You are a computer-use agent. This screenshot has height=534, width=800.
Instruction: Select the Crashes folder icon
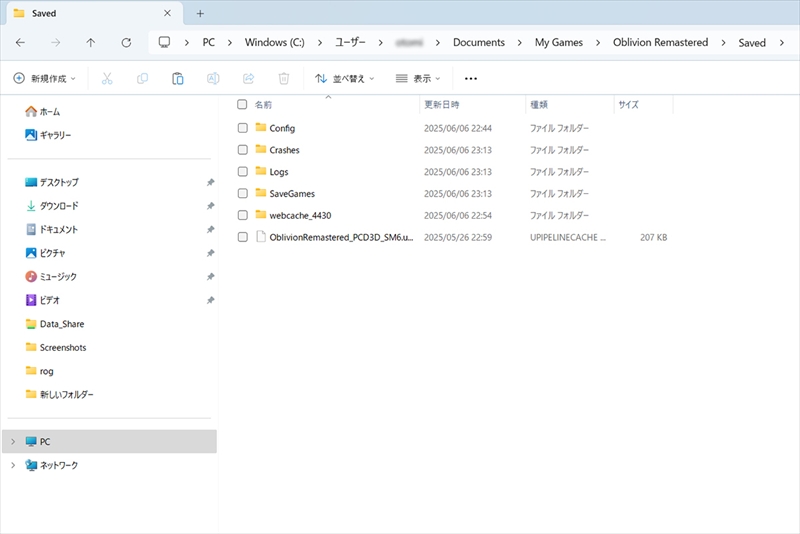261,149
